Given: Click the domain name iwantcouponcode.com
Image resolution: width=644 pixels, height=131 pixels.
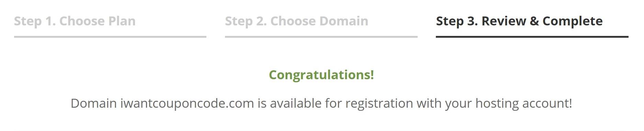Looking at the screenshot, I should pos(187,103).
